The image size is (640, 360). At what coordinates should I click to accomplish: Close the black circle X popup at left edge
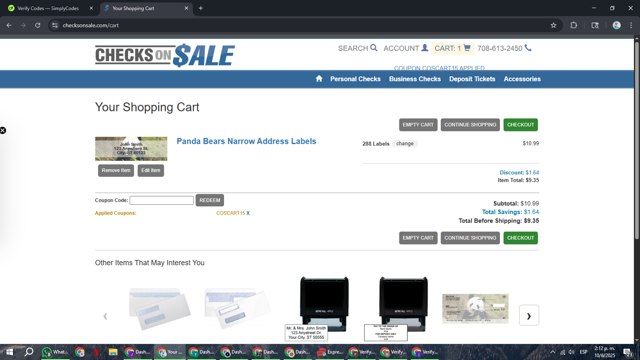click(3, 130)
